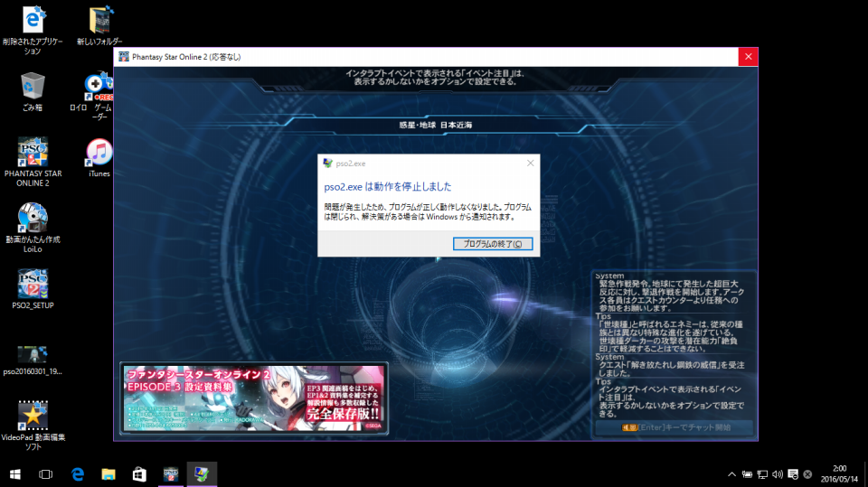Show hidden system tray icons

[x=731, y=474]
